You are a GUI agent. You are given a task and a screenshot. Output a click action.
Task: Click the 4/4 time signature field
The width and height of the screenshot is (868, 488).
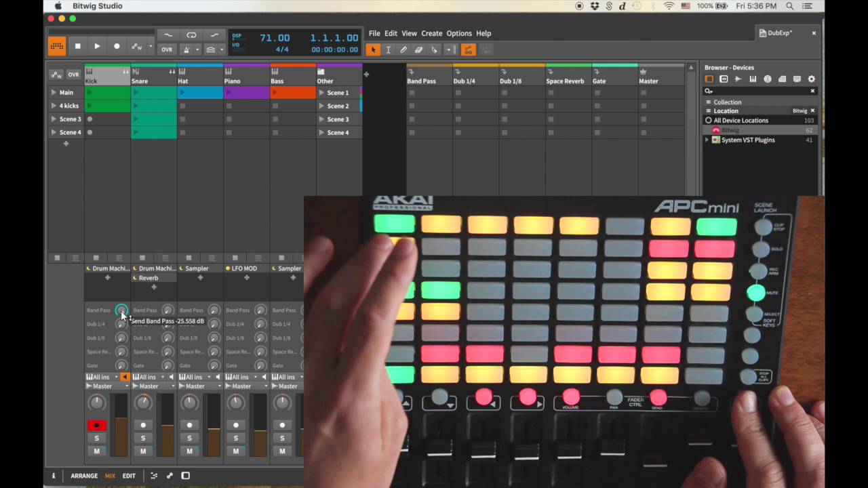click(x=282, y=49)
